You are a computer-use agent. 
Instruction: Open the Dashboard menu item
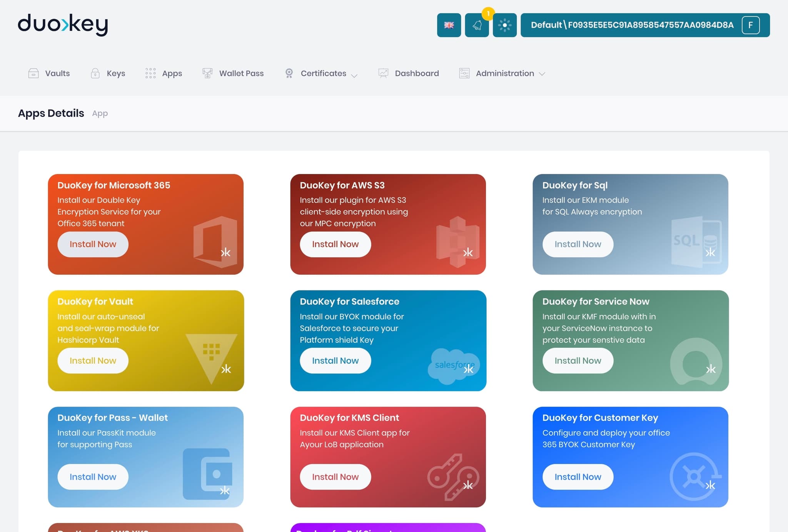[417, 73]
